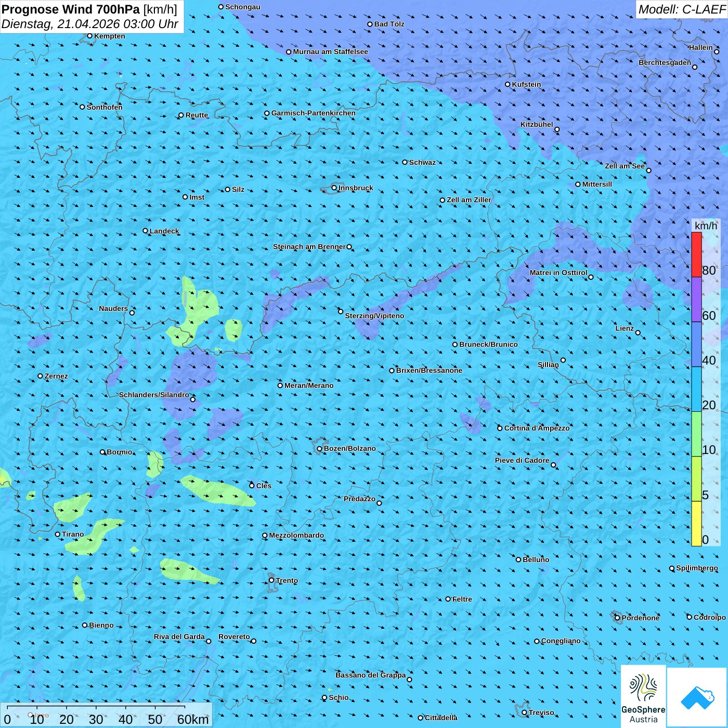This screenshot has height=728, width=728.
Task: Click the Treviso city marker
Action: click(524, 712)
